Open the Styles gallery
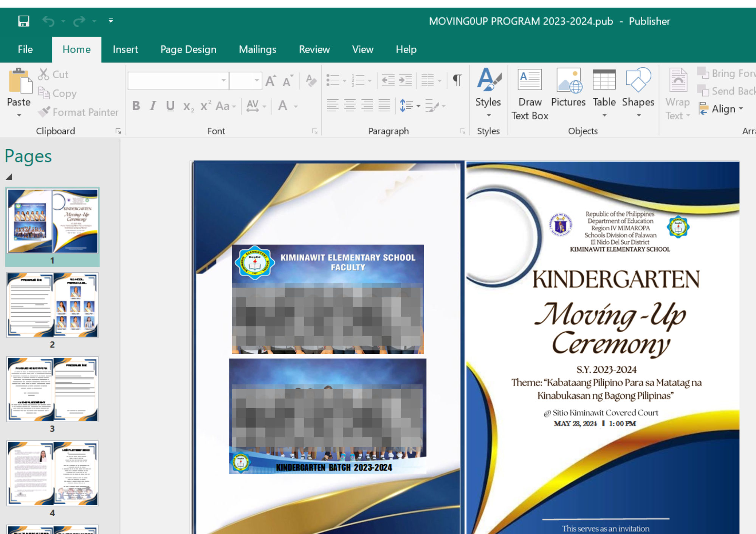Image resolution: width=756 pixels, height=534 pixels. click(488, 93)
